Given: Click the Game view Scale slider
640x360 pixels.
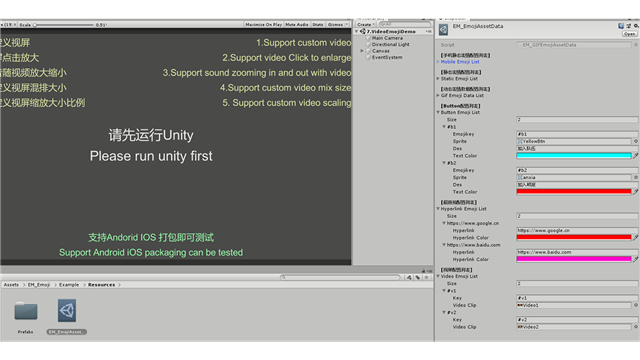Looking at the screenshot, I should tap(64, 25).
